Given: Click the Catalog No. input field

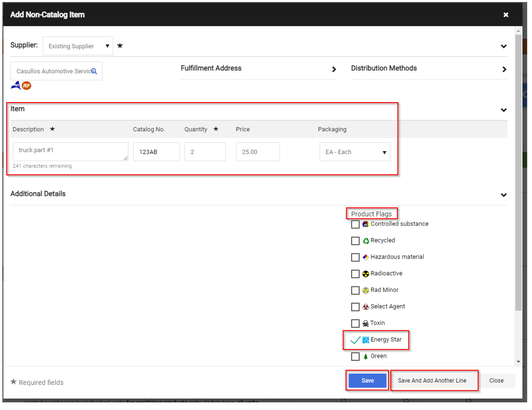Looking at the screenshot, I should [156, 152].
